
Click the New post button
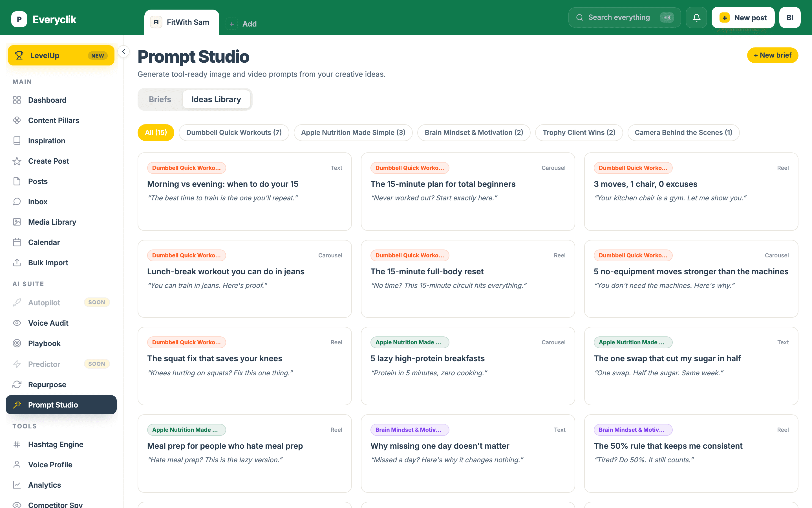743,17
